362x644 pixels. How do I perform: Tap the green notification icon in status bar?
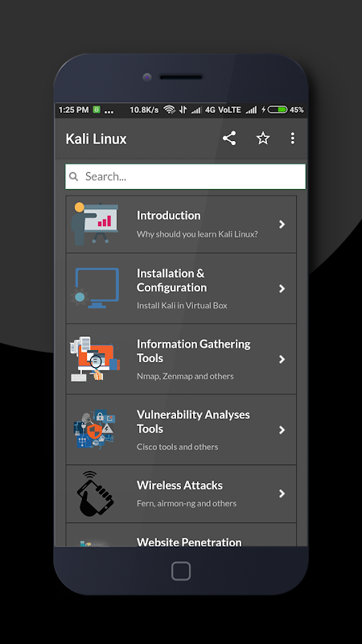[97, 109]
